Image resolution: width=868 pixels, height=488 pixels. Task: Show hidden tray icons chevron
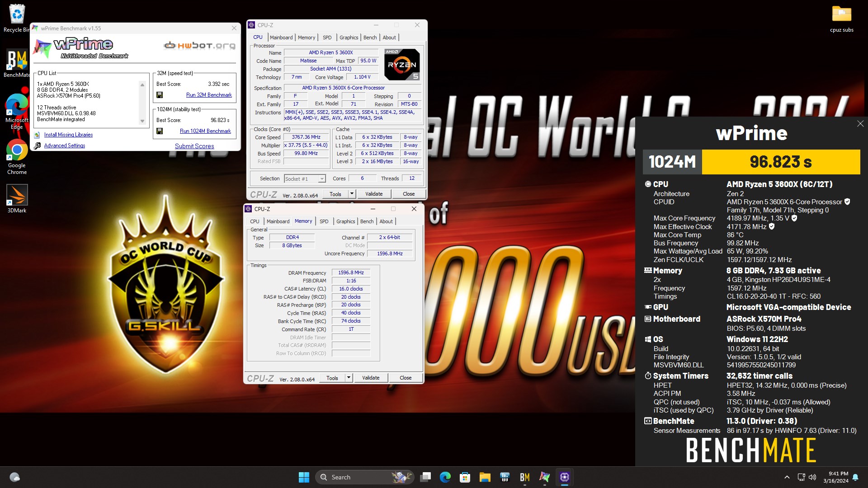click(x=787, y=477)
